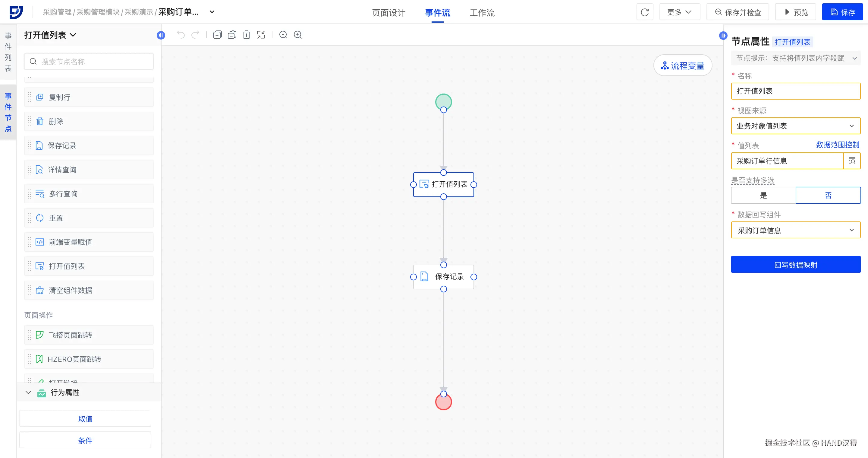
Task: Switch to the 工作流 tab
Action: [482, 13]
